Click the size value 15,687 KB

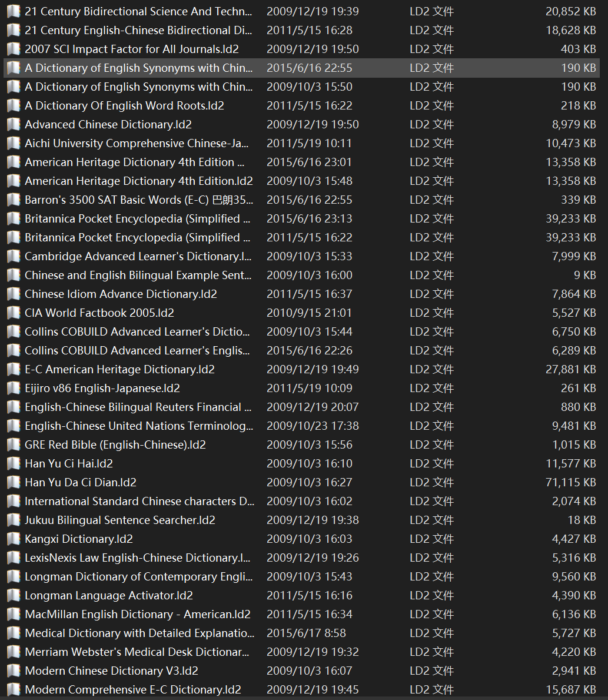pyautogui.click(x=571, y=689)
